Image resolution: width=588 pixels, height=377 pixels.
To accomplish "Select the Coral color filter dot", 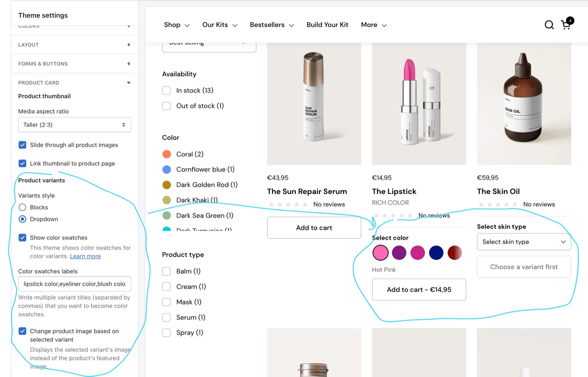I will (166, 154).
